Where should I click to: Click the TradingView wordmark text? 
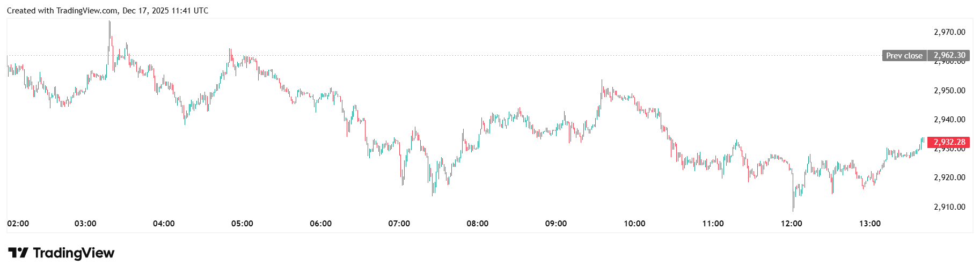click(x=74, y=253)
